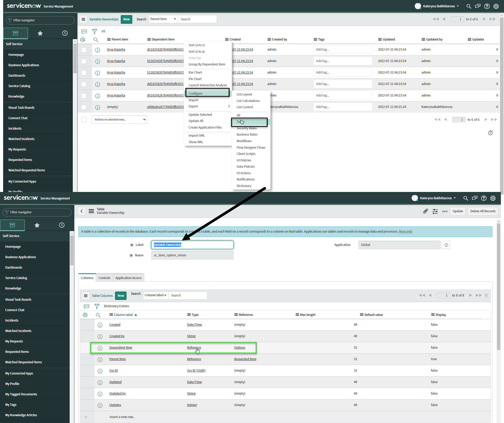Click the gear icon to personalize list columns

pyautogui.click(x=83, y=40)
